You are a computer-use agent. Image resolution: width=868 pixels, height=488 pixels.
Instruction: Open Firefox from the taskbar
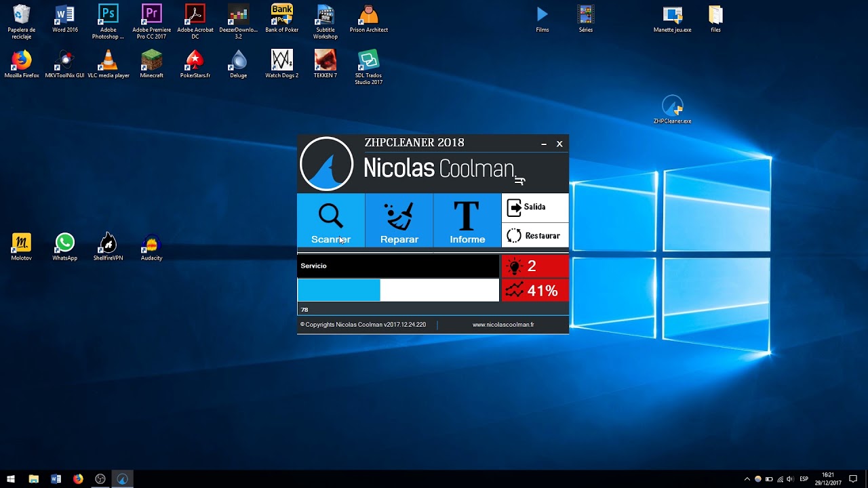point(78,479)
